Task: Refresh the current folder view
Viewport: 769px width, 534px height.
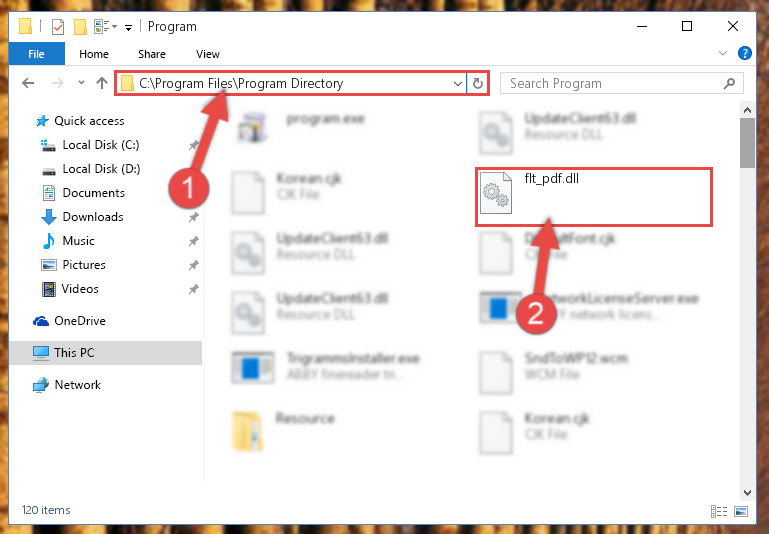Action: tap(478, 83)
